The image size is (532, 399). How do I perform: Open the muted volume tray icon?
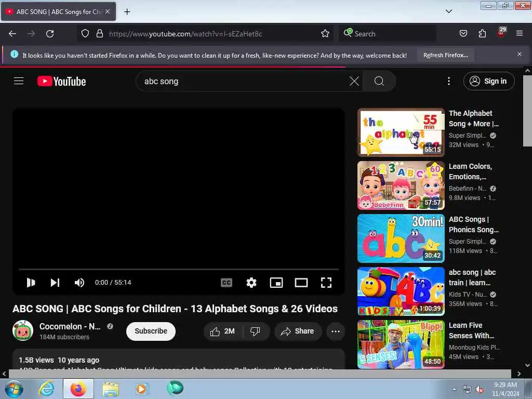(480, 390)
